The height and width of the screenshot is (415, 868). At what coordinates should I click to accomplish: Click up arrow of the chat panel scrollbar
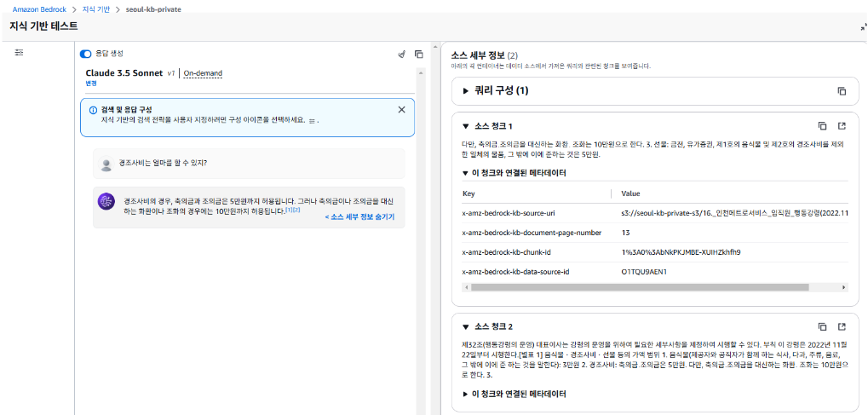(x=421, y=73)
